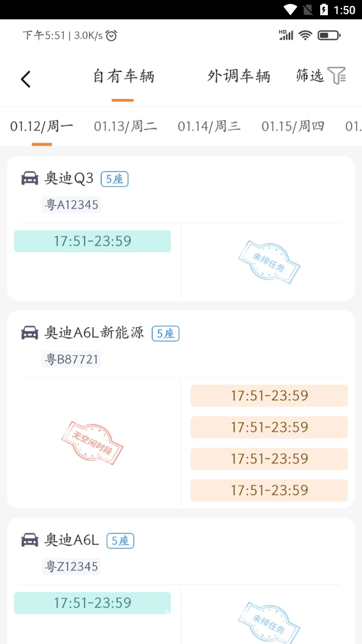Click the car icon beside 奥迪Q3

(29, 179)
